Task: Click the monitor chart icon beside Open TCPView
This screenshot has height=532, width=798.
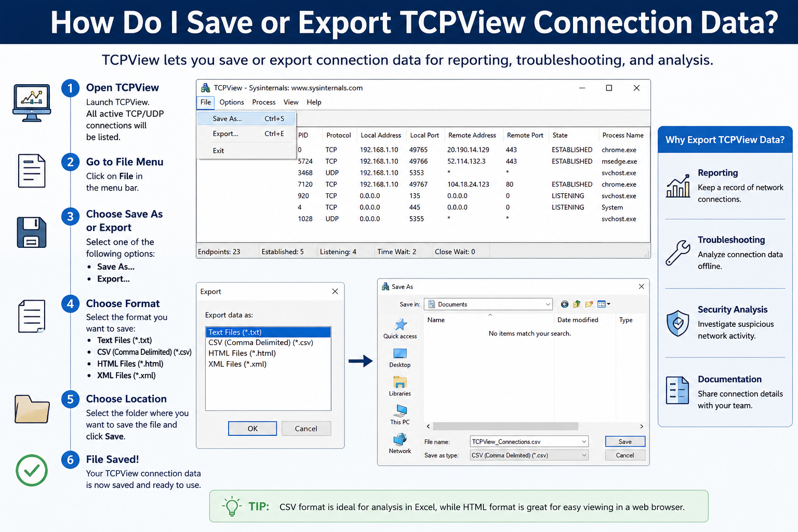Action: (32, 103)
